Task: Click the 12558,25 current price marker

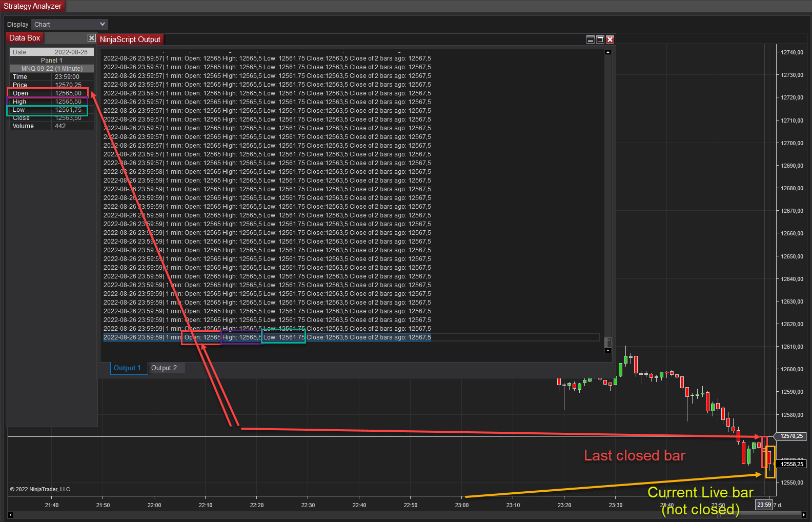Action: pos(792,464)
